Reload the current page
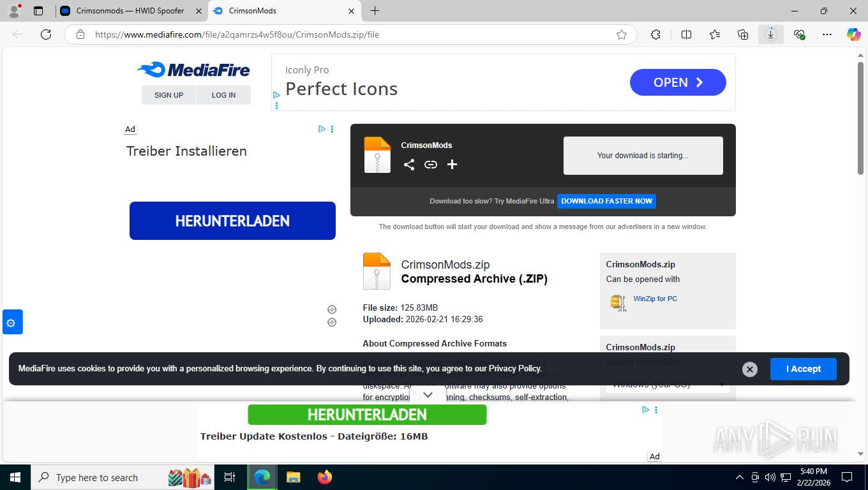Image resolution: width=868 pixels, height=490 pixels. (46, 34)
